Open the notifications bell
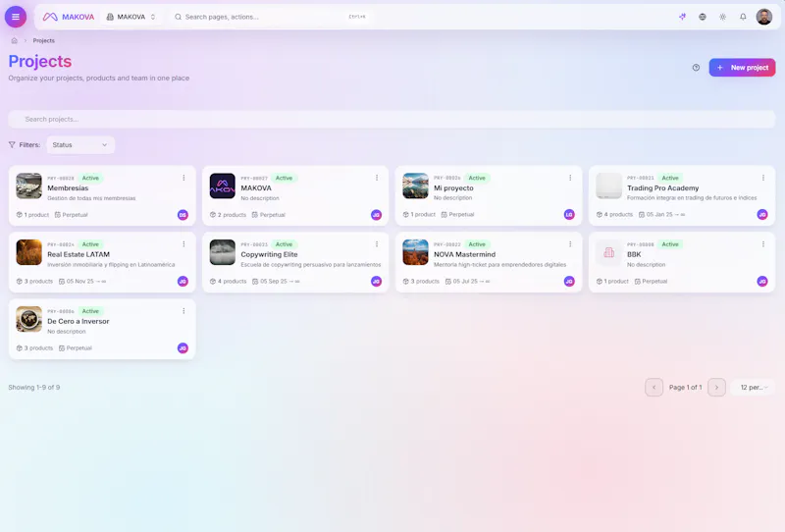Viewport: 785px width, 532px height. pos(743,17)
